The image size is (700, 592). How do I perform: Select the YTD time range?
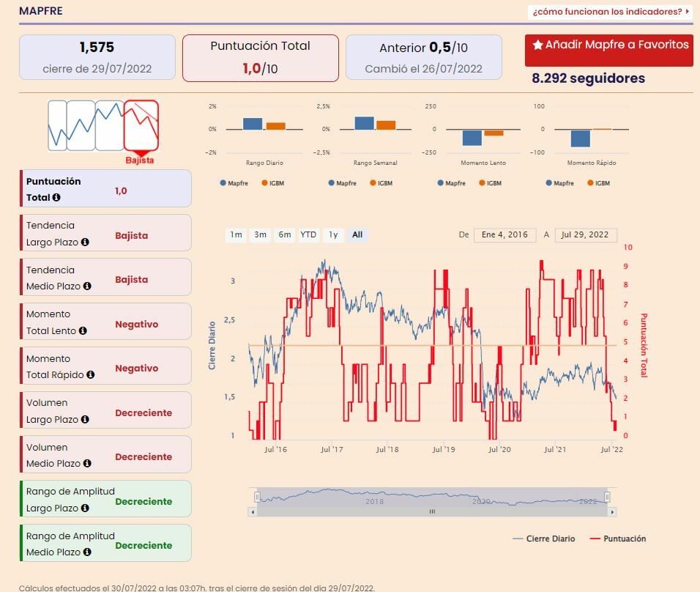coord(308,235)
